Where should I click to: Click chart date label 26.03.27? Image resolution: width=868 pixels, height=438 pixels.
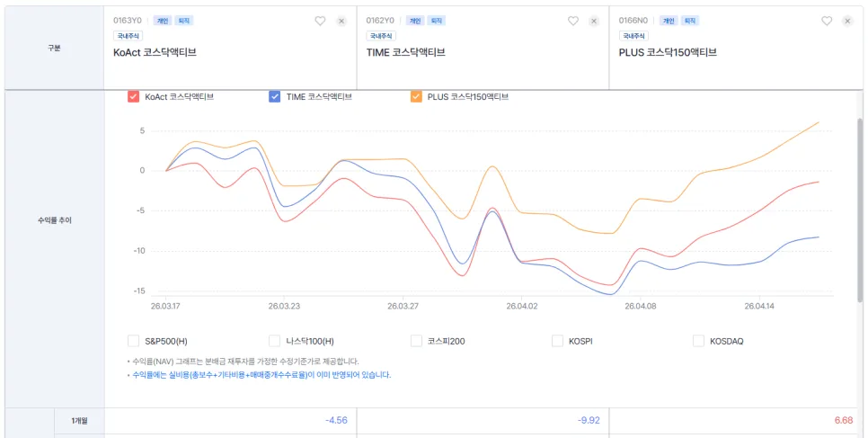(403, 306)
